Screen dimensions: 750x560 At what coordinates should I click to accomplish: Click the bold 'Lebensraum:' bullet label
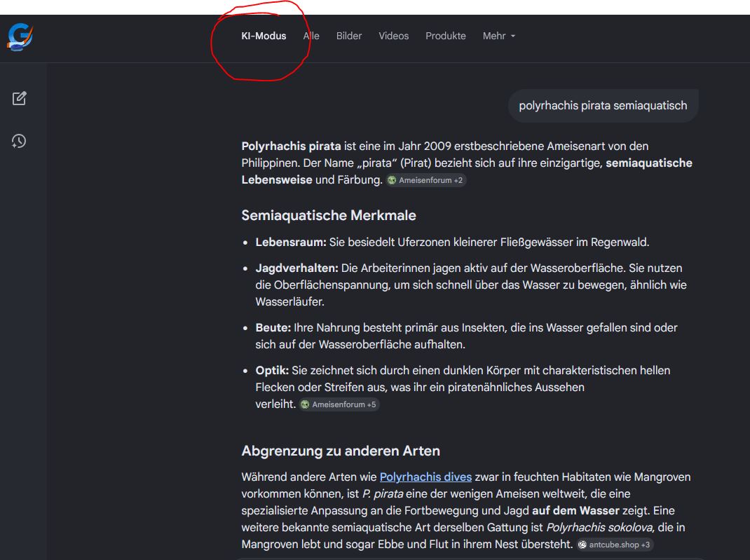(x=291, y=243)
